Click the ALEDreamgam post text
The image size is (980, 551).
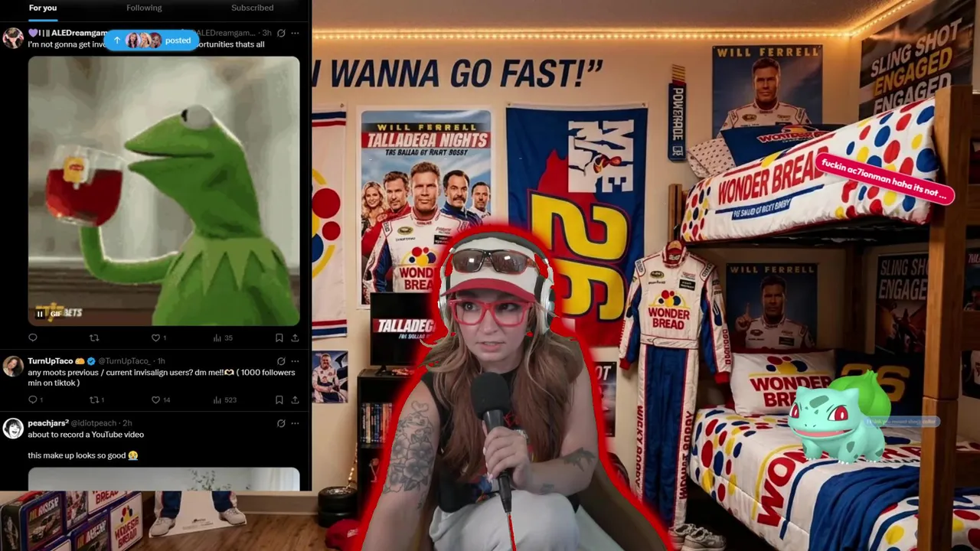tap(146, 44)
